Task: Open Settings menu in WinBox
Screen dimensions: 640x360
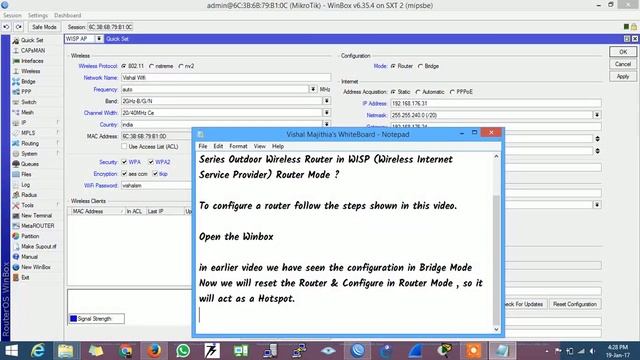Action: click(38, 16)
